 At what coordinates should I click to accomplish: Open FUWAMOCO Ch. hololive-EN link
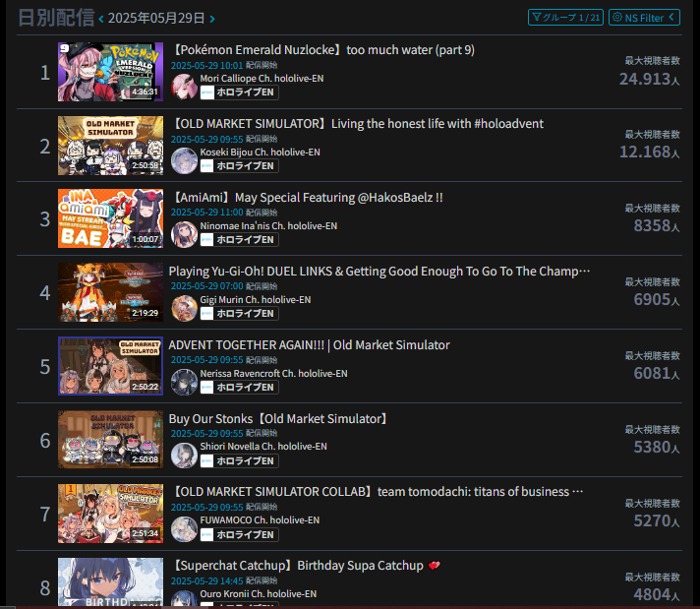(260, 520)
